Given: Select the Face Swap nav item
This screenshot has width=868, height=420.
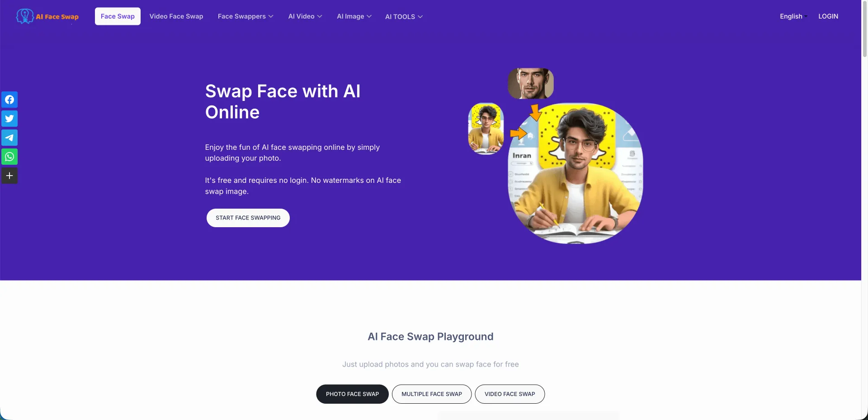Looking at the screenshot, I should click(x=118, y=16).
